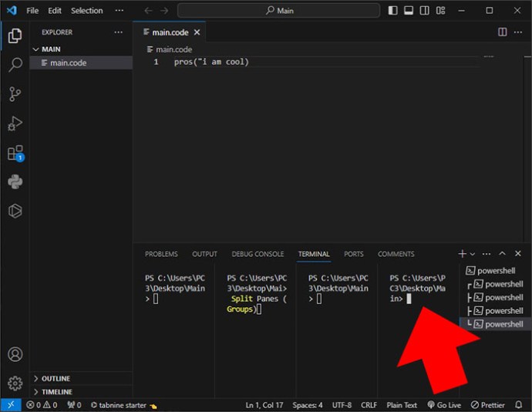Open the Python activity bar icon
Image resolution: width=532 pixels, height=412 pixels.
(x=15, y=182)
